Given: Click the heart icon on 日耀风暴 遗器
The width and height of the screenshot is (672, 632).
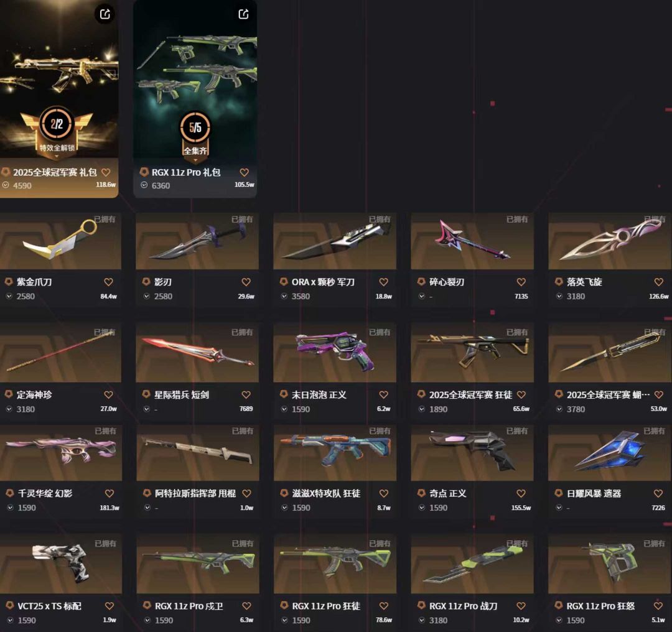Looking at the screenshot, I should [658, 494].
